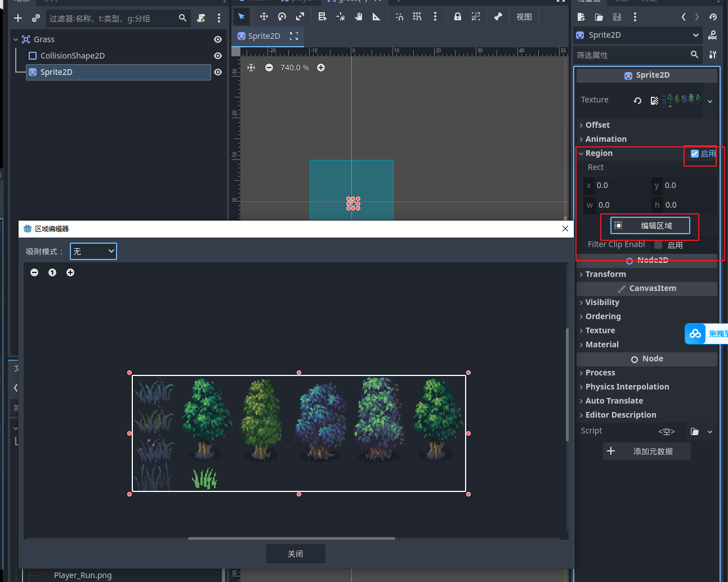Select the Select Mode arrow tool
This screenshot has width=728, height=582.
click(242, 16)
